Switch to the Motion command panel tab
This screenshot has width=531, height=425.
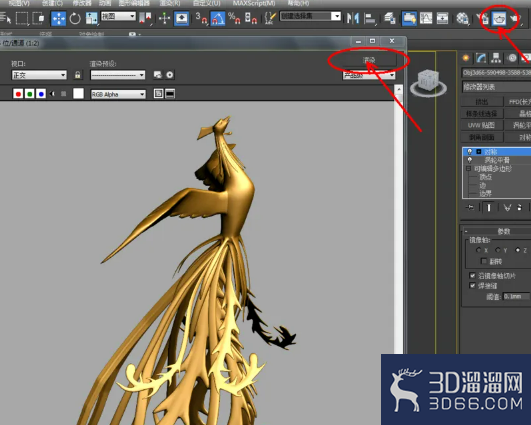pos(512,58)
